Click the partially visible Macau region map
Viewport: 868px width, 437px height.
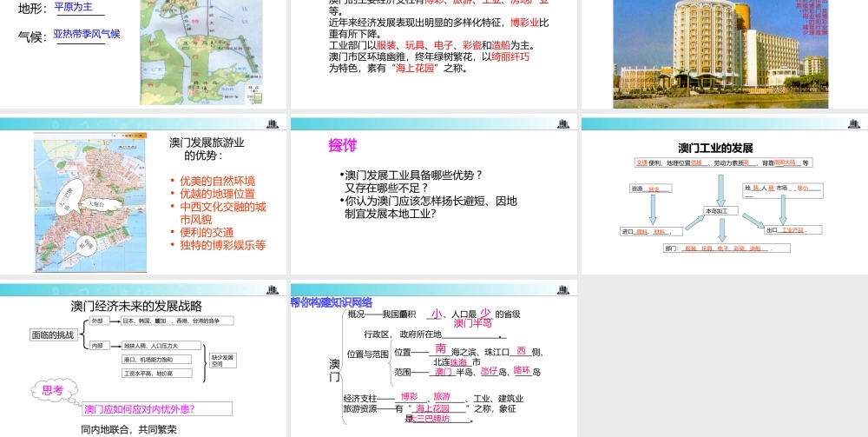[201, 52]
